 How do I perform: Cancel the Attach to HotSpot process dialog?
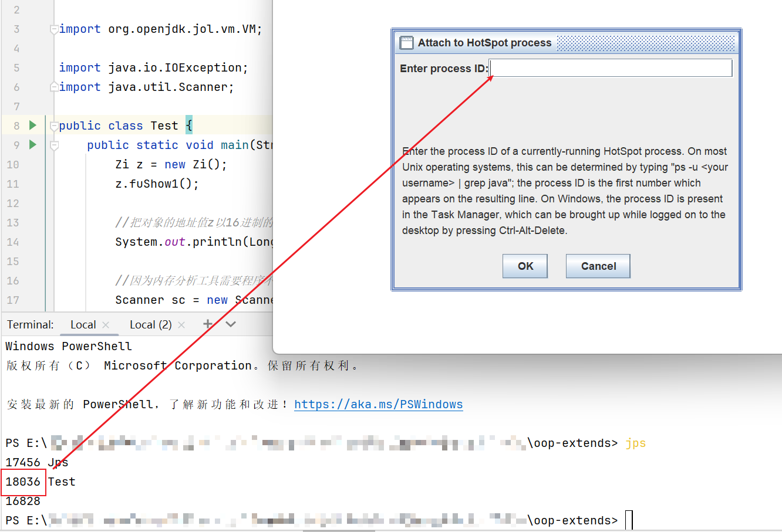click(598, 266)
